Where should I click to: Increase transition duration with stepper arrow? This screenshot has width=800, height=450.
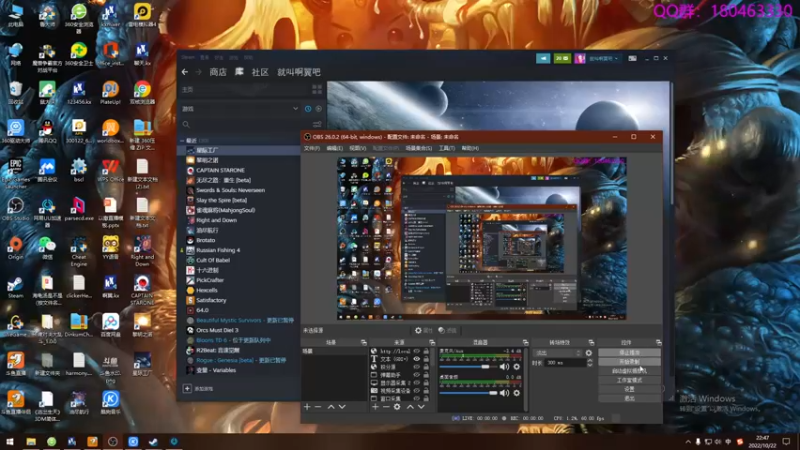pos(590,360)
